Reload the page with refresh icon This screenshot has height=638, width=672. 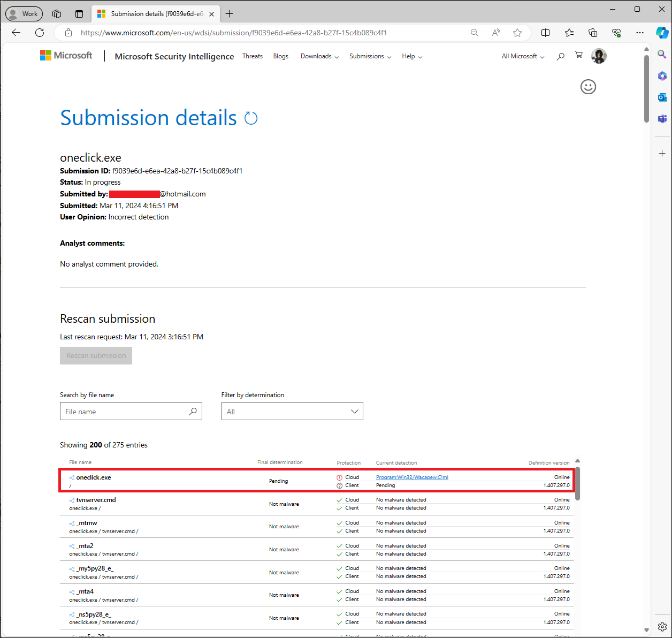pyautogui.click(x=40, y=33)
